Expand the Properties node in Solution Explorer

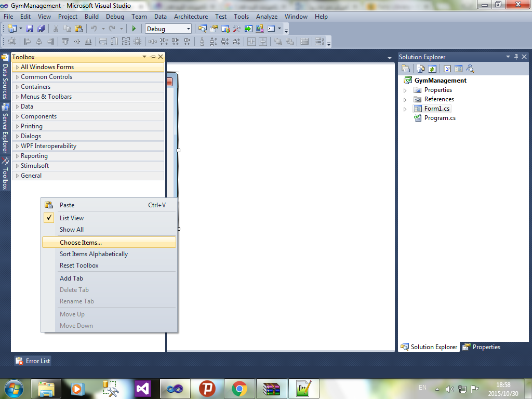[x=405, y=90]
